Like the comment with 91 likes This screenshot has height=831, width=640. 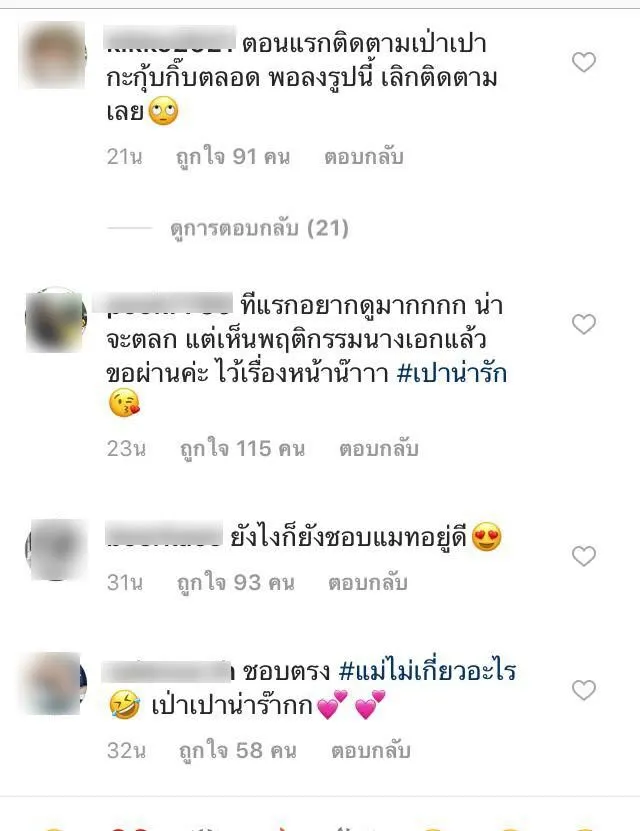click(x=584, y=63)
